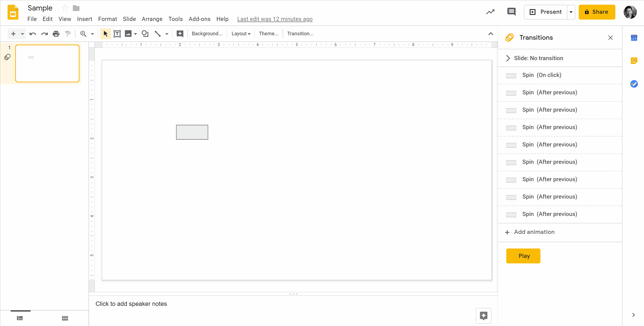
Task: Open the Format menu
Action: coord(107,19)
